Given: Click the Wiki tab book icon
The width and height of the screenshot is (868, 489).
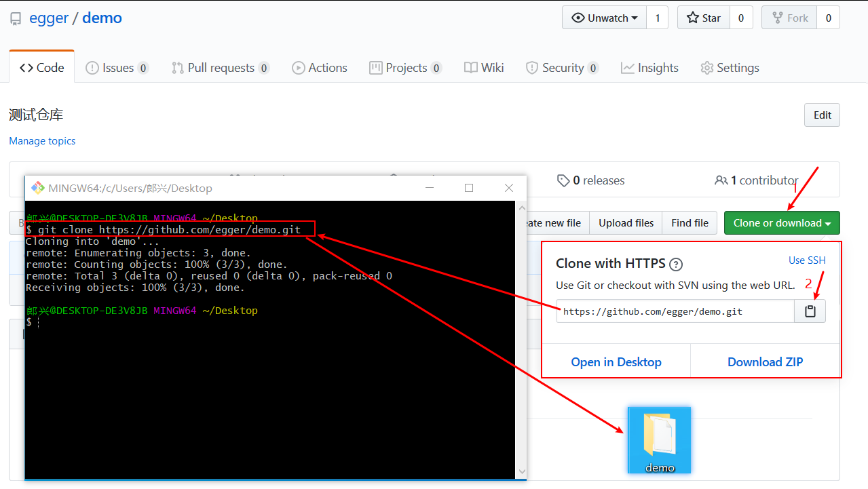Looking at the screenshot, I should point(471,68).
